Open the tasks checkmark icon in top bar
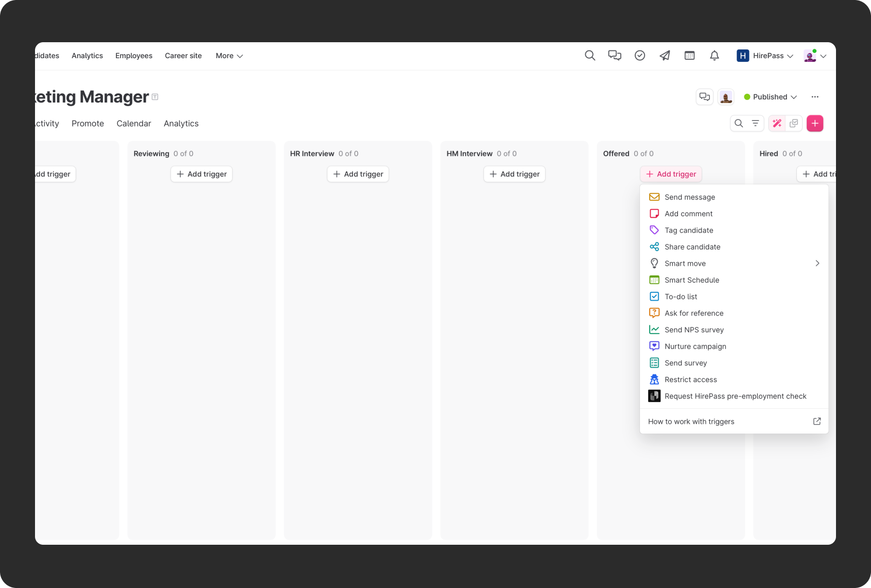Image resolution: width=871 pixels, height=588 pixels. point(640,56)
